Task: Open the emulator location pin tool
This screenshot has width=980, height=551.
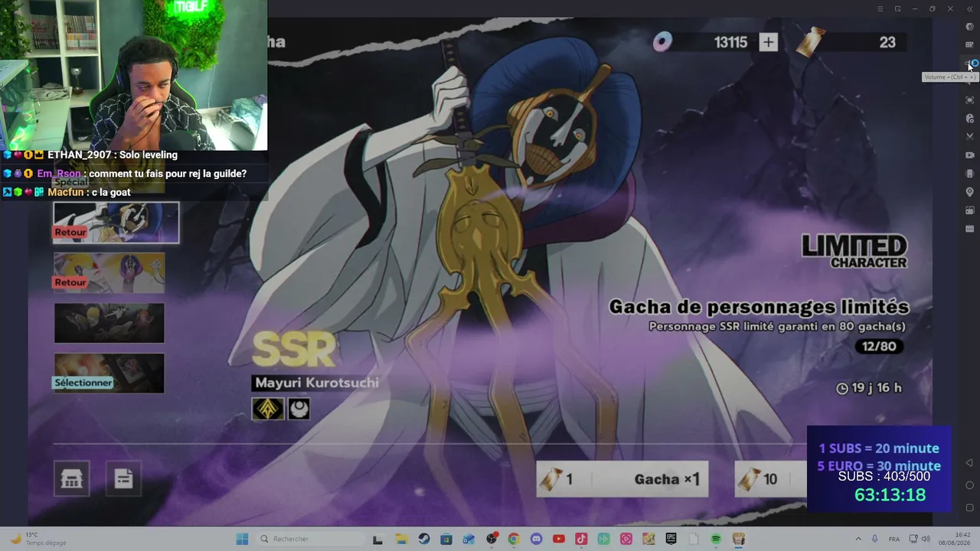Action: (x=969, y=192)
